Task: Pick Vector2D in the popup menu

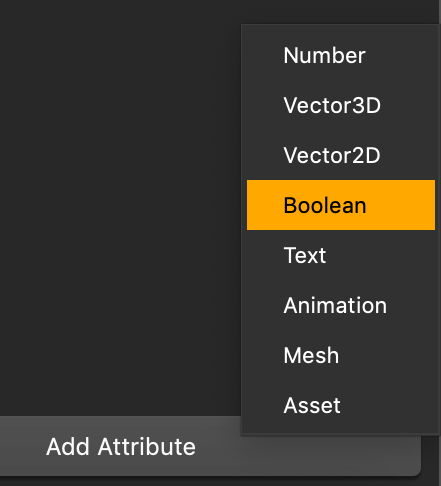Action: 341,155
